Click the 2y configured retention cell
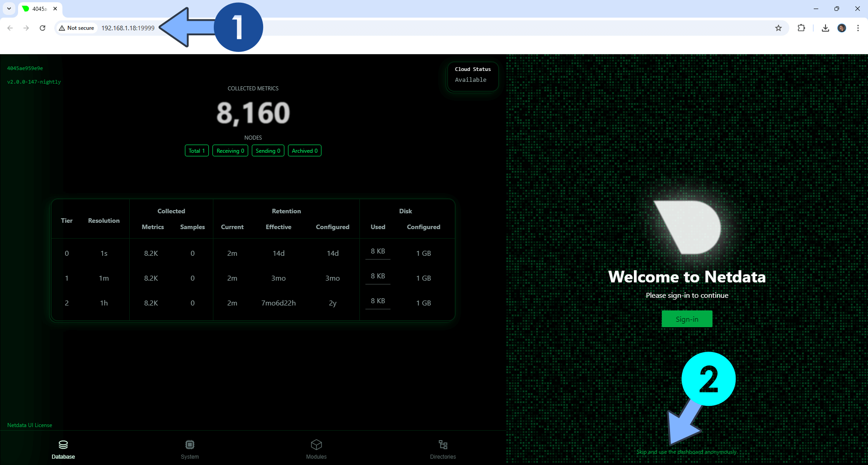 (333, 303)
